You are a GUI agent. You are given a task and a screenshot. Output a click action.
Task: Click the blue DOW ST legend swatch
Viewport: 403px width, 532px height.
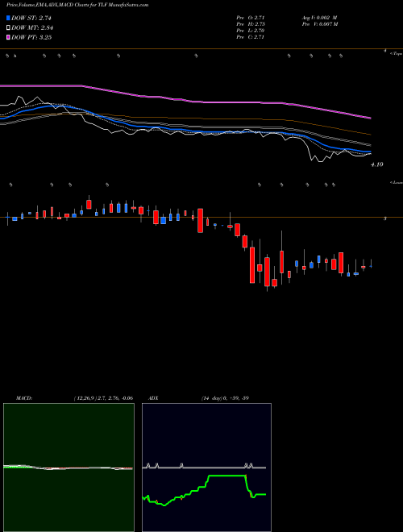8,19
